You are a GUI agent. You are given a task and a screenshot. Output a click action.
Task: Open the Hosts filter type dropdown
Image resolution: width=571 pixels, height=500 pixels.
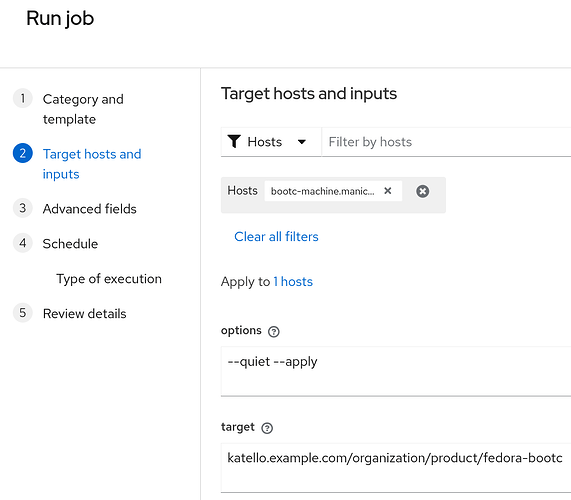click(271, 142)
